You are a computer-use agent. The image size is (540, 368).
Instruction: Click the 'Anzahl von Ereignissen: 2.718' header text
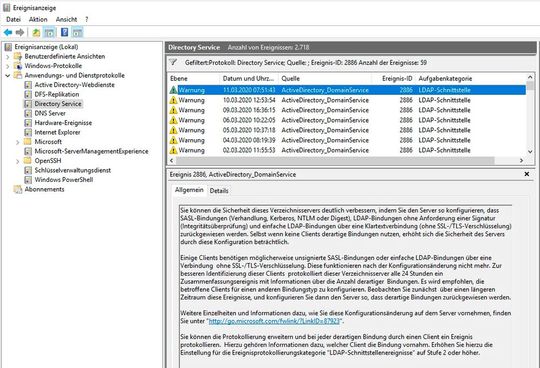click(269, 48)
